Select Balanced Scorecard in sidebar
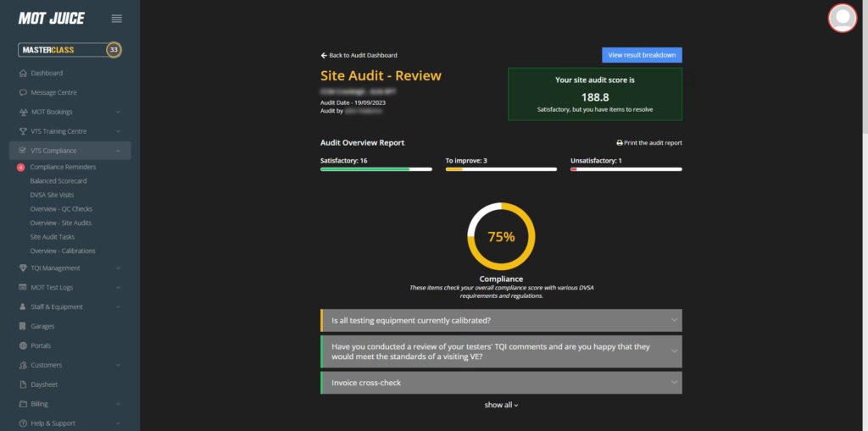 point(58,181)
